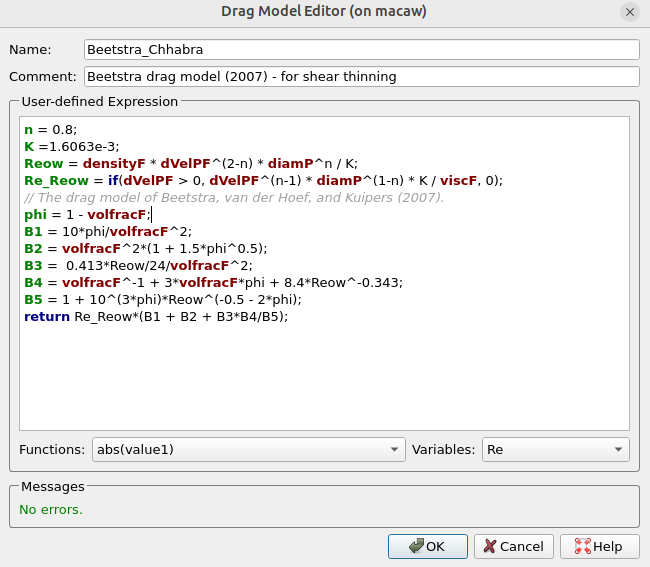Click the 'No errors.' message text
Viewport: 650px width, 567px height.
pyautogui.click(x=51, y=509)
